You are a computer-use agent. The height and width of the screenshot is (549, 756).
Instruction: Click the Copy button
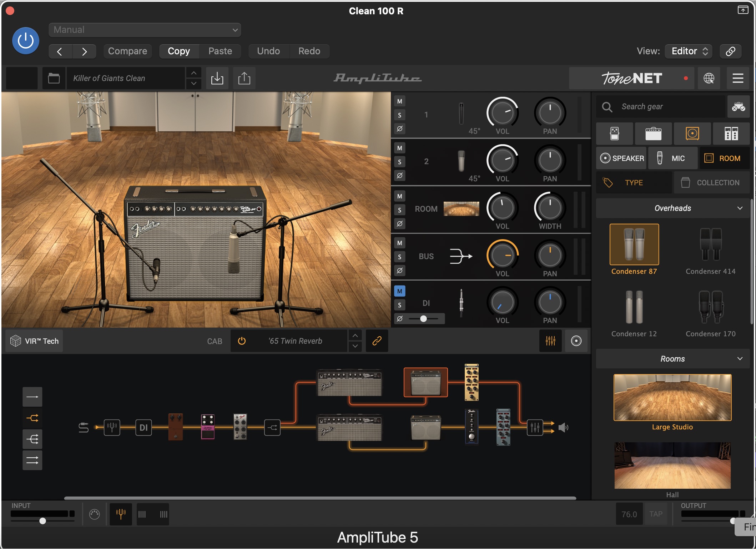[x=179, y=51]
